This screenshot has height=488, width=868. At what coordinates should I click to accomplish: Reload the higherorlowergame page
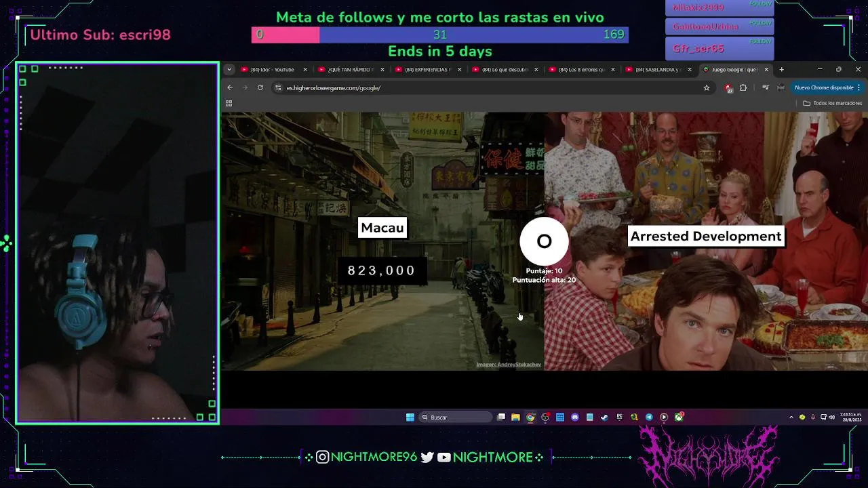coord(260,87)
